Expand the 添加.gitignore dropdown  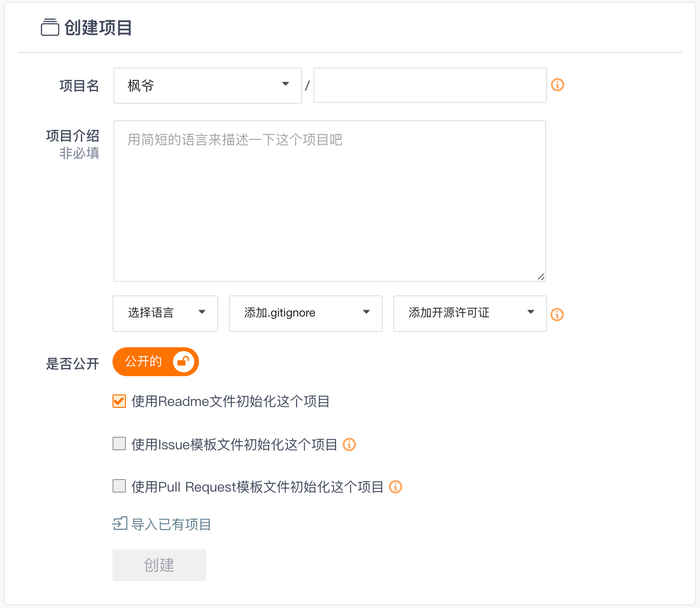[x=306, y=314]
